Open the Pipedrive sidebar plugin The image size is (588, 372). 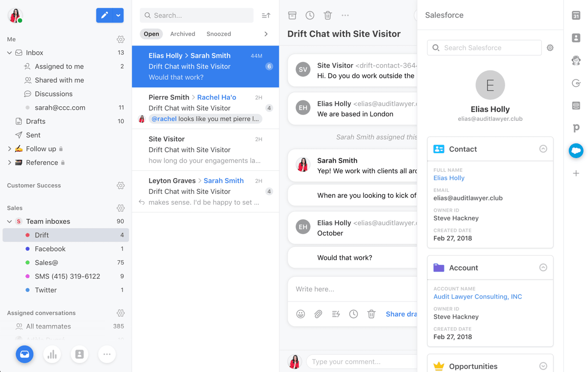tap(576, 129)
